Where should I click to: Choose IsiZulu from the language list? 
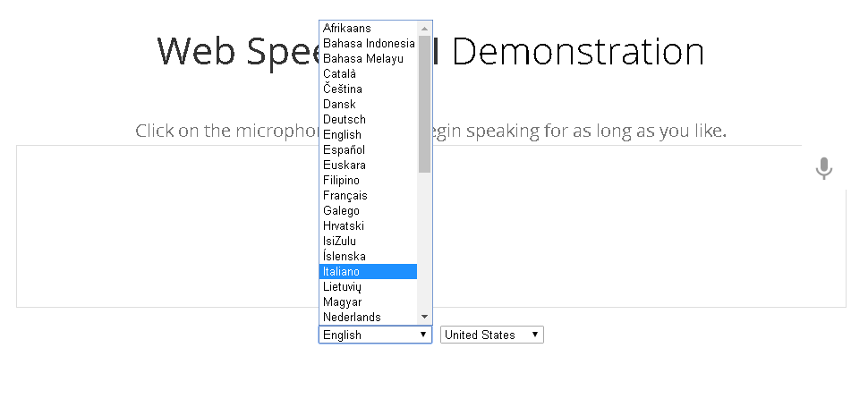pos(368,242)
